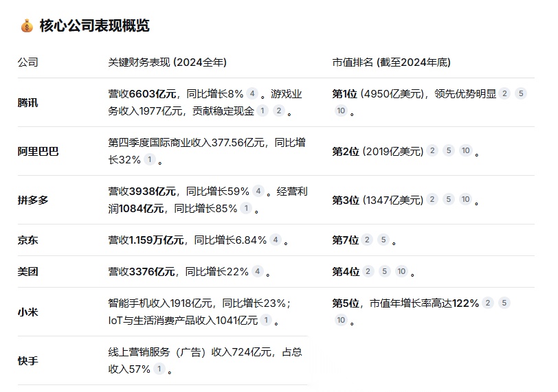Screen dimensions: 558x392
Task: Select the company name 拼多多
Action: point(33,200)
